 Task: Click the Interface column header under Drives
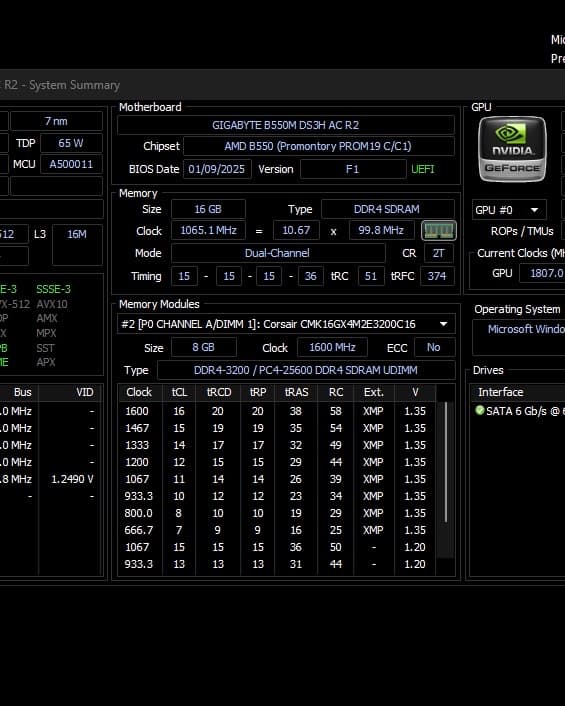[518, 392]
